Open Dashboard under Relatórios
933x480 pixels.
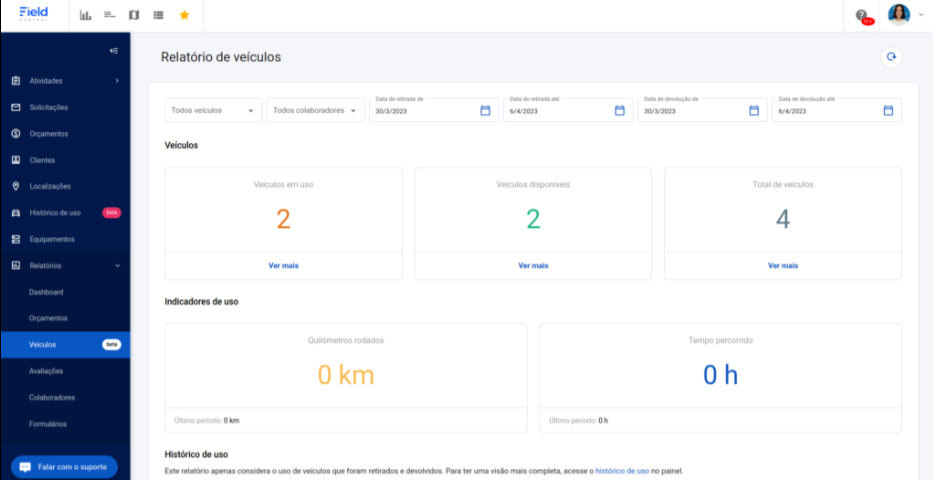pyautogui.click(x=46, y=292)
